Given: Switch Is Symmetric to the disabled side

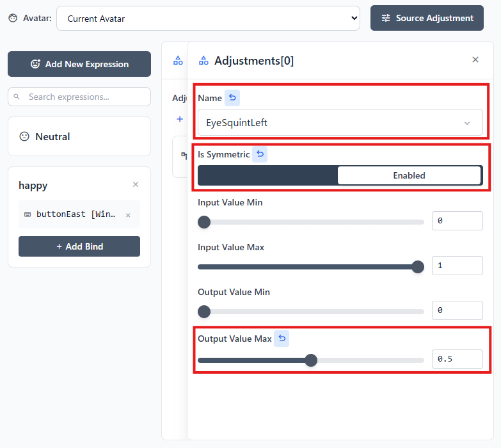Looking at the screenshot, I should [x=267, y=175].
